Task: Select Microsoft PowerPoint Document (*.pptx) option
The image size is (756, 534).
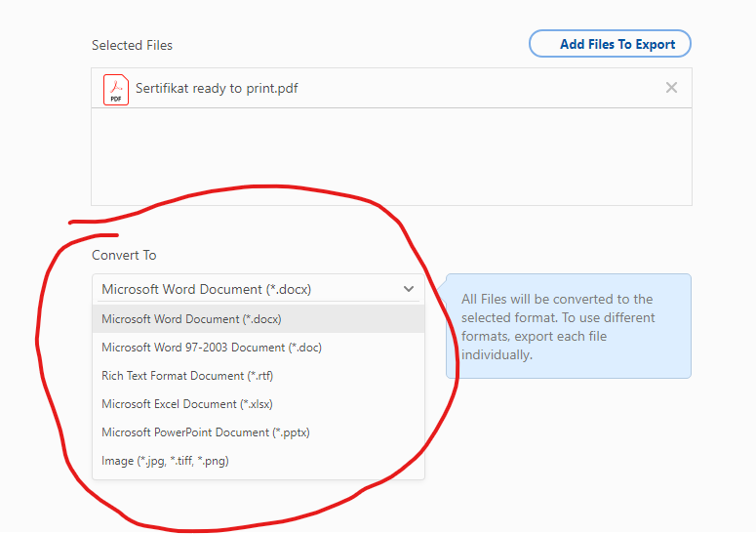Action: click(259, 432)
